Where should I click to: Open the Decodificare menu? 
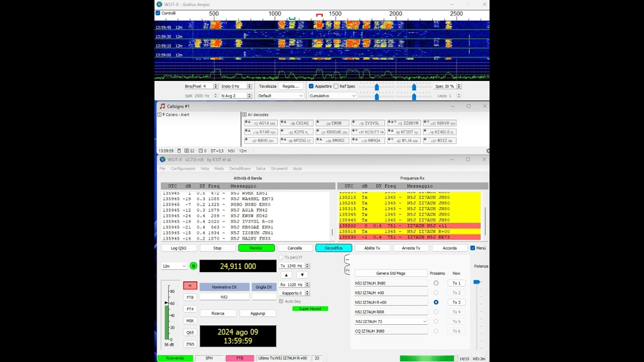click(x=240, y=168)
